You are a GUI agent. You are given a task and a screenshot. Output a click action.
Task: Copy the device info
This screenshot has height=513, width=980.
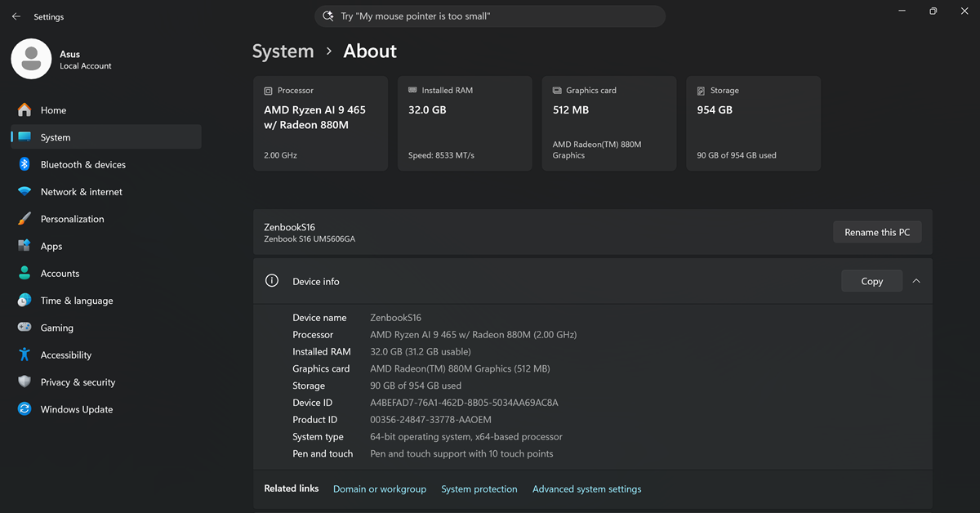coord(871,281)
